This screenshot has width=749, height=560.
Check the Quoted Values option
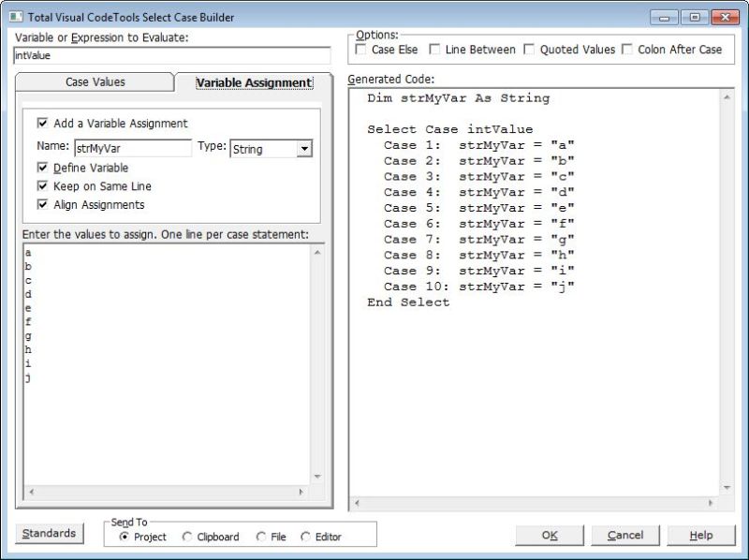(531, 50)
